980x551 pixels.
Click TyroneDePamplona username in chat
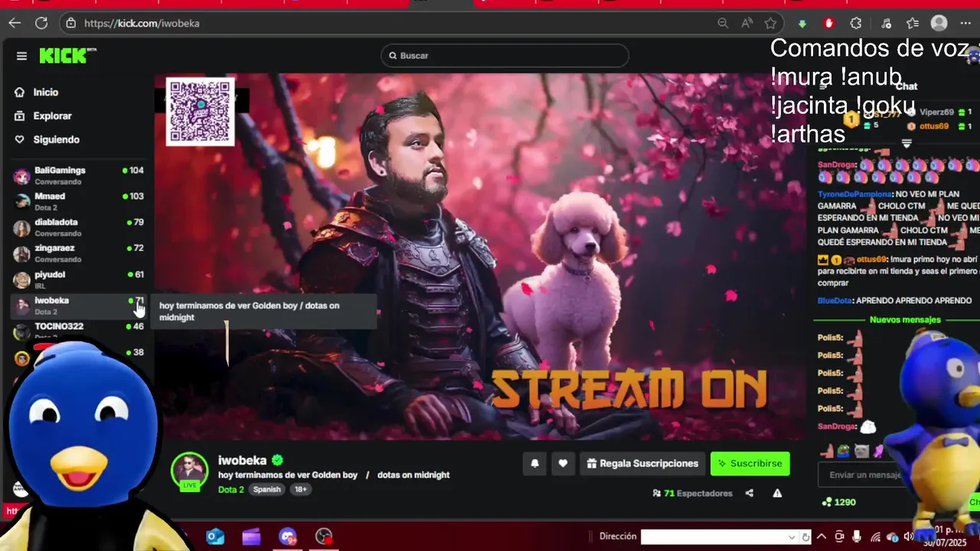(x=854, y=194)
